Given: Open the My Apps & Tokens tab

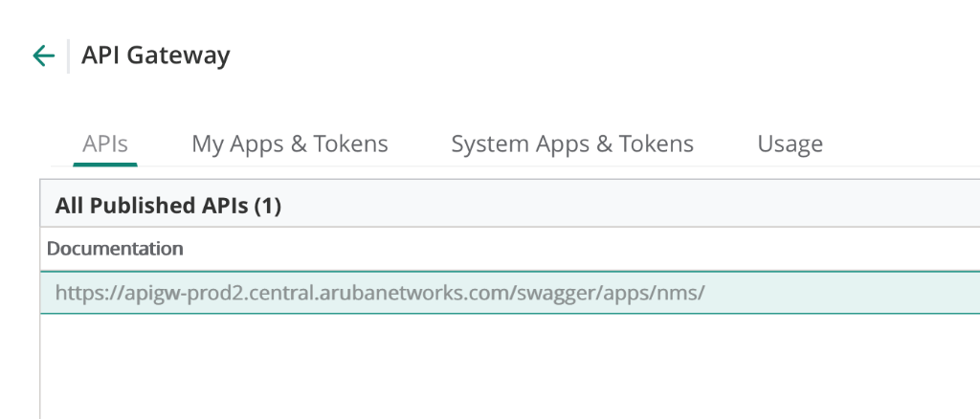Looking at the screenshot, I should tap(290, 143).
